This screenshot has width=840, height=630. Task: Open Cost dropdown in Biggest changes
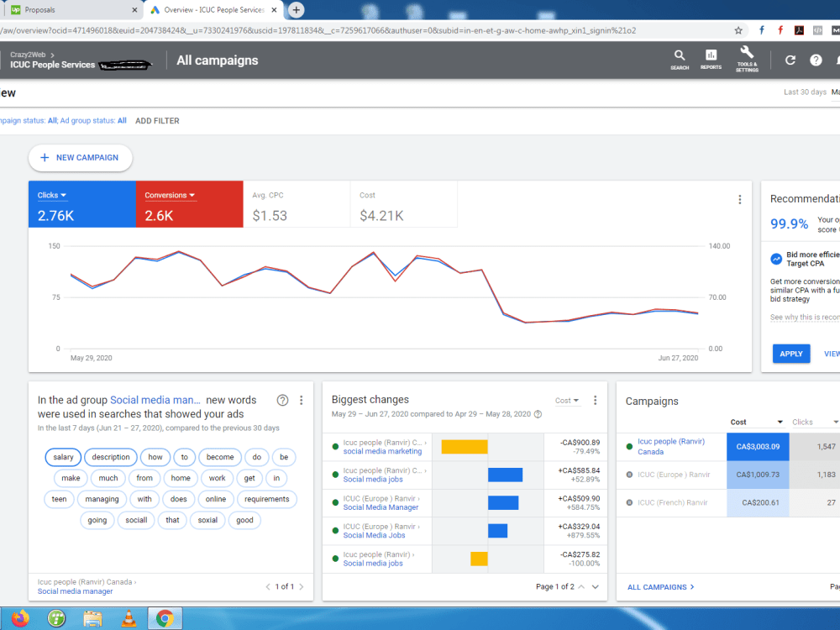click(567, 401)
